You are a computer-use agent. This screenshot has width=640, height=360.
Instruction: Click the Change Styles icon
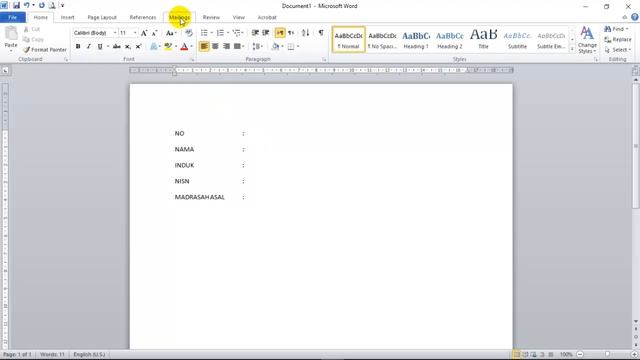pos(587,40)
